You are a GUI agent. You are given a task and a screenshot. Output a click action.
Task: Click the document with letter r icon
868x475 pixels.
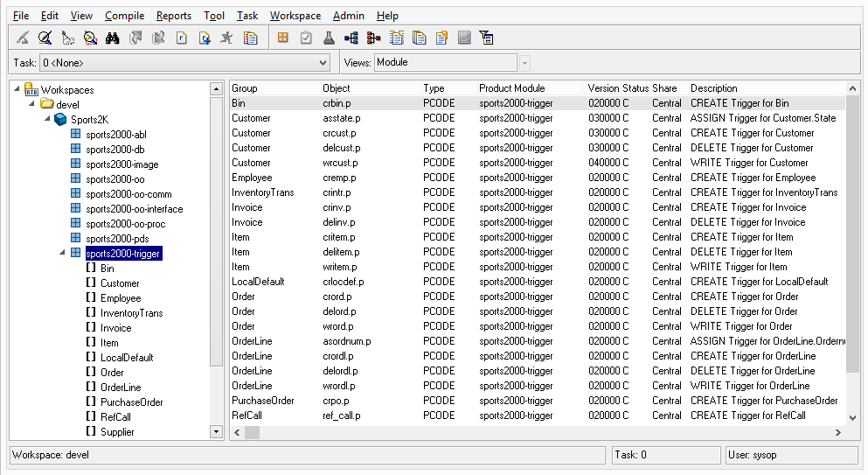pos(181,38)
